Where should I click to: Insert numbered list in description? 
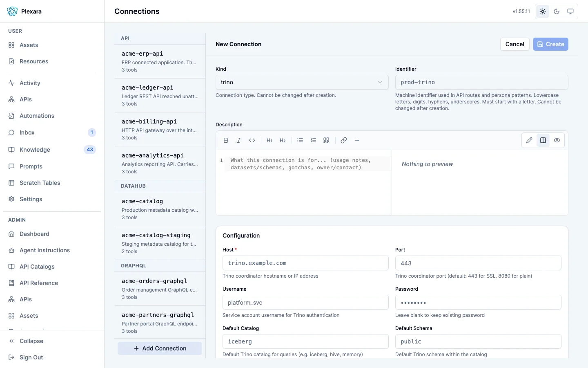pos(313,140)
